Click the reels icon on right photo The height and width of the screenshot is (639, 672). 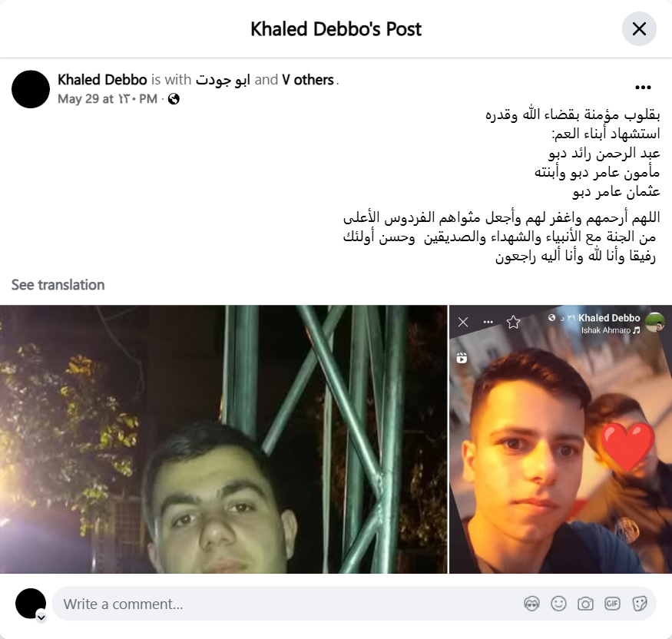(x=462, y=357)
